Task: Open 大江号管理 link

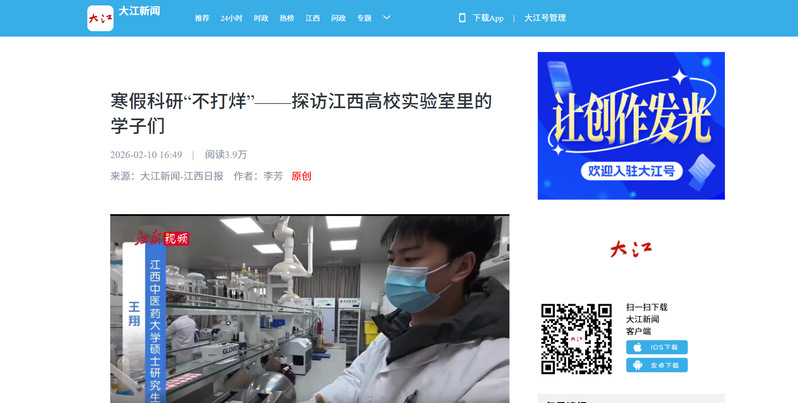Action: pos(545,18)
